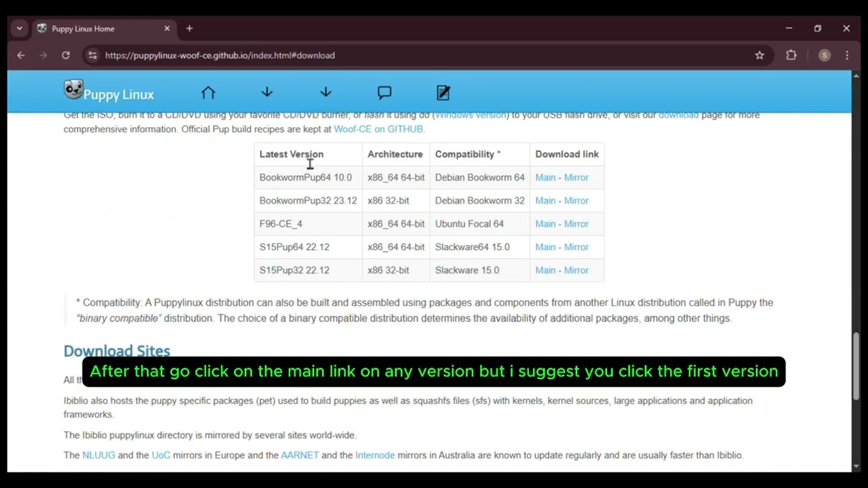
Task: Open the UoC mirror link
Action: (x=161, y=455)
